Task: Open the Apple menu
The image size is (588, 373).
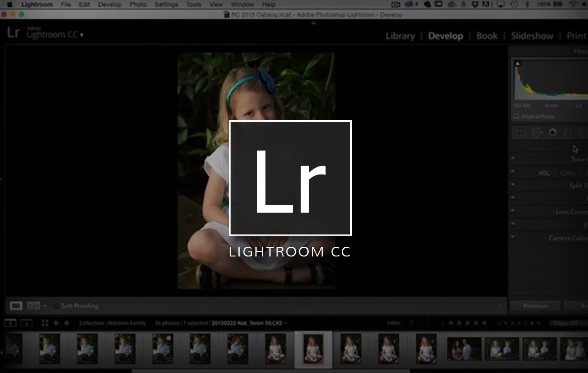Action: coord(10,4)
